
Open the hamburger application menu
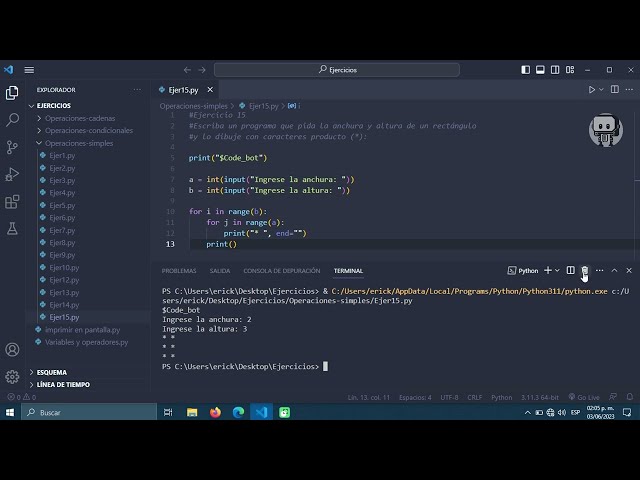pos(29,70)
